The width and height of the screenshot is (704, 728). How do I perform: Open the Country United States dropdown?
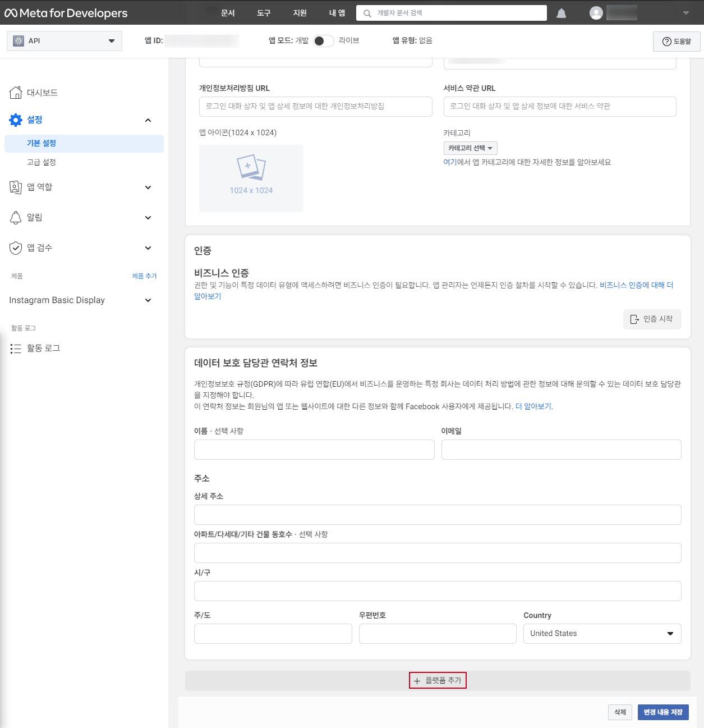click(x=602, y=634)
